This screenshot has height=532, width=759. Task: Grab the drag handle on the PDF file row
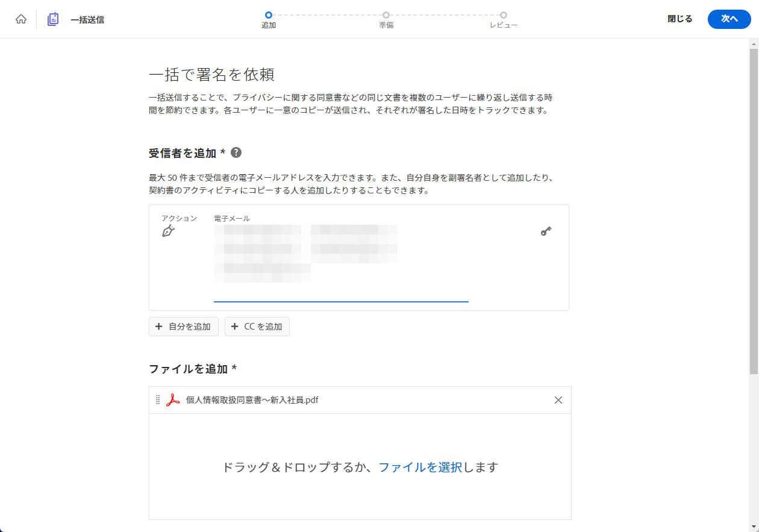click(x=157, y=399)
